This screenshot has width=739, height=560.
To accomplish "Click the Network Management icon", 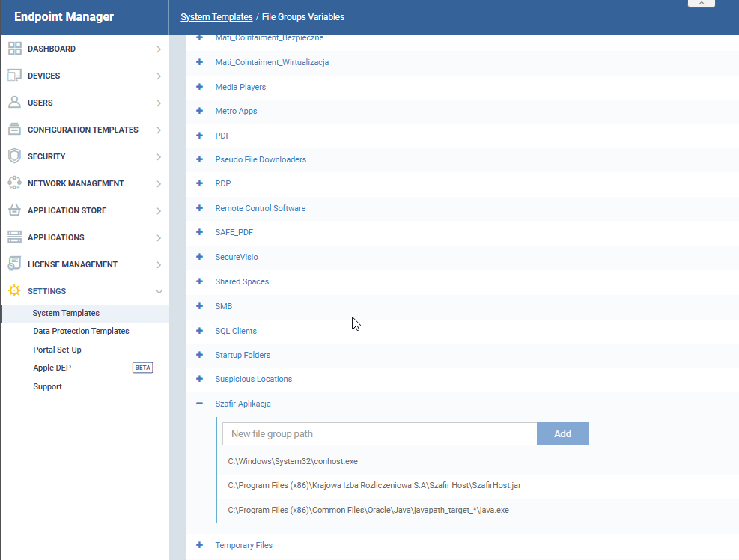I will [14, 183].
